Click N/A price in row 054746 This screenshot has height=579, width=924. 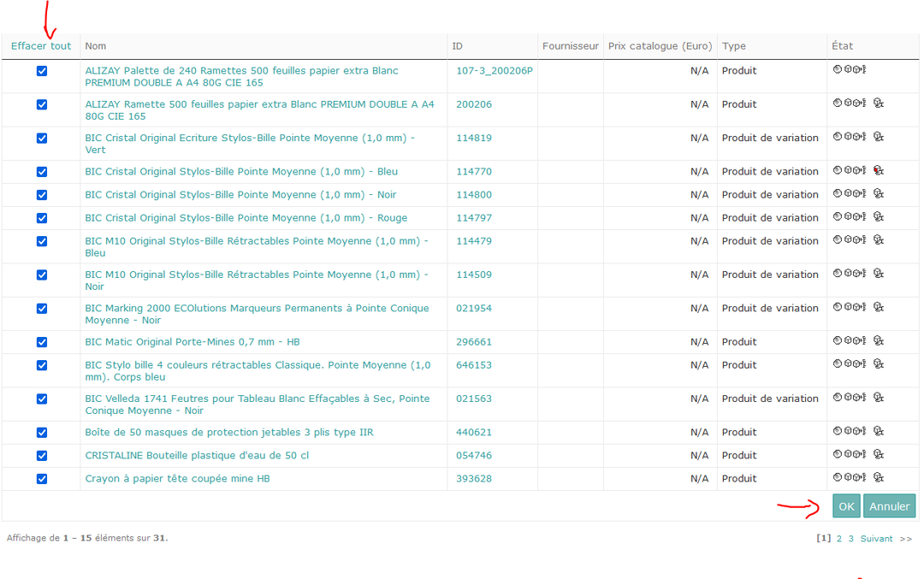click(700, 455)
